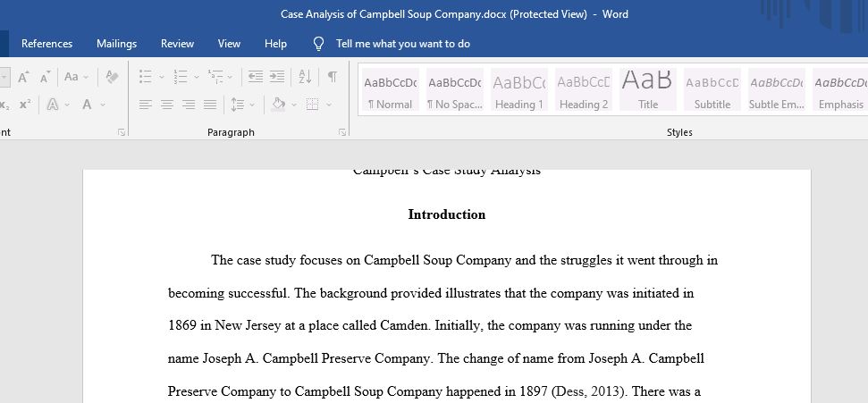Click the Introduction heading in document
The image size is (868, 403).
[447, 214]
